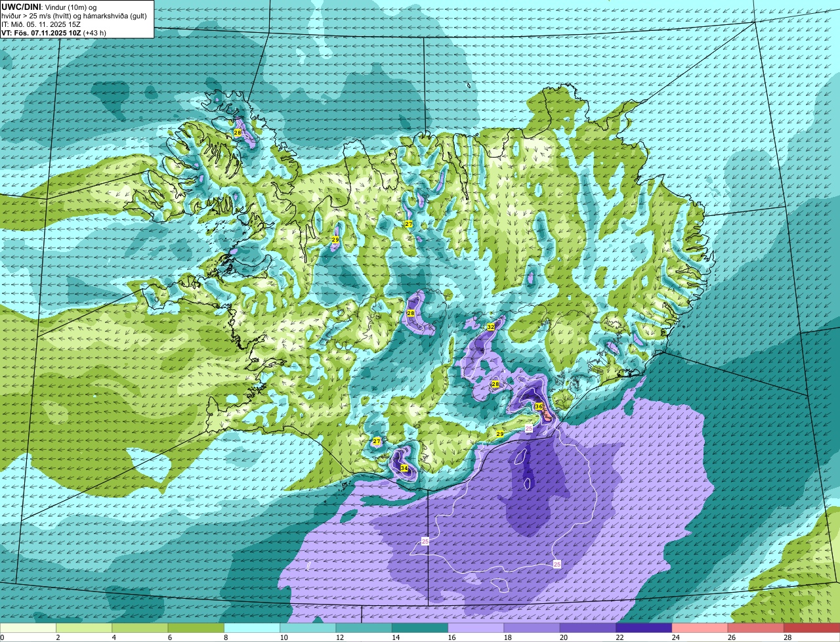Click the 'IT: Mið. 05. 11. 2025 15Z' line

click(41, 24)
